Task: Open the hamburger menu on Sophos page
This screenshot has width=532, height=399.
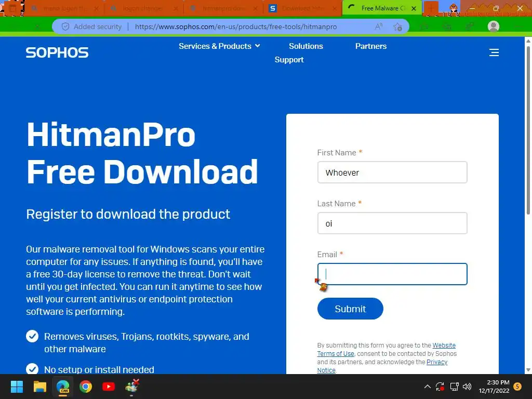Action: tap(494, 52)
